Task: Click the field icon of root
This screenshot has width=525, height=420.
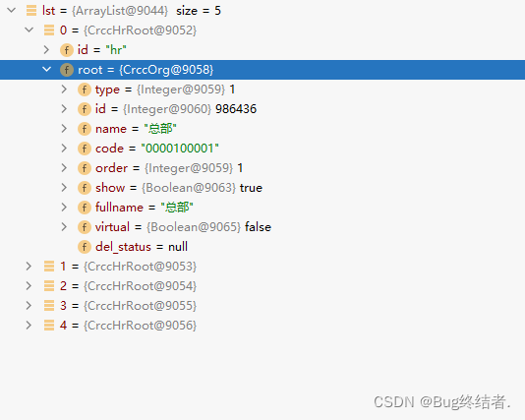Action: coord(67,70)
